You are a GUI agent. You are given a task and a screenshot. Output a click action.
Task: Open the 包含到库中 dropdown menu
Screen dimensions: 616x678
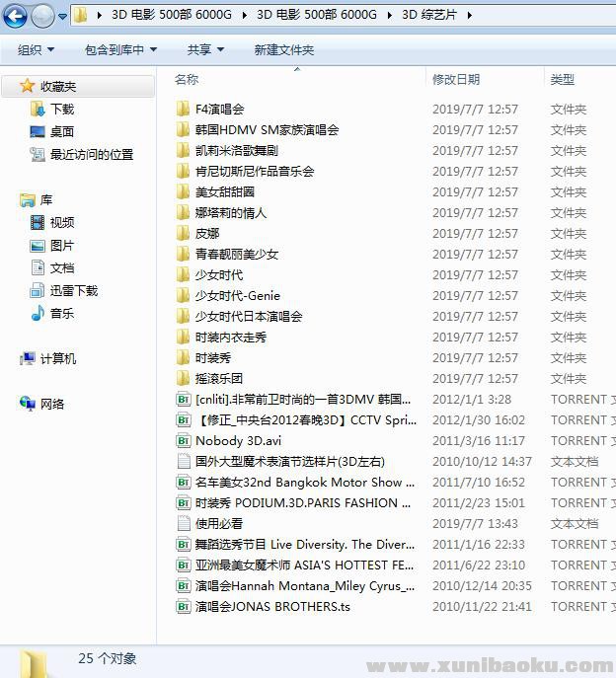(120, 49)
